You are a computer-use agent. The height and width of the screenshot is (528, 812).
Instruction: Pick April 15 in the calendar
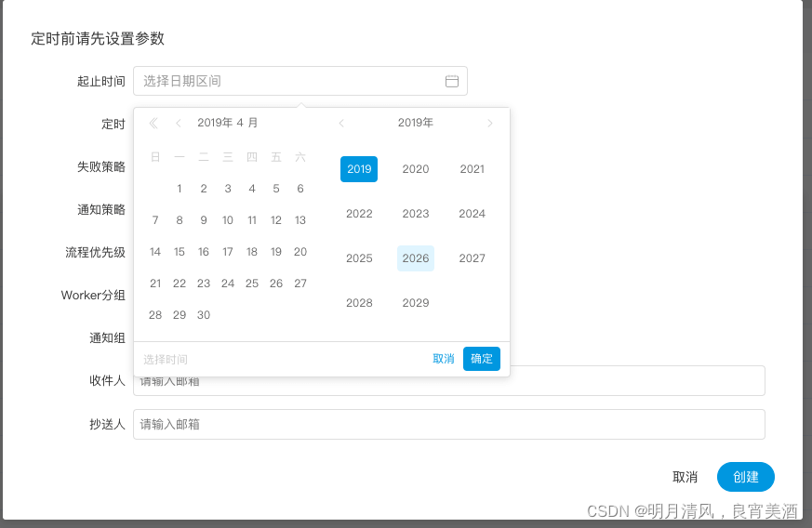click(180, 252)
